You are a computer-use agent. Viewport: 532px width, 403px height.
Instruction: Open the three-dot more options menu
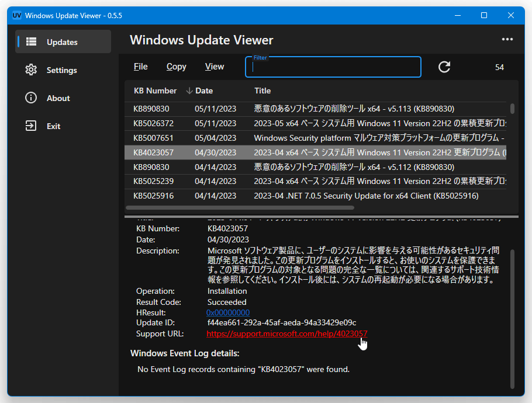(x=507, y=39)
